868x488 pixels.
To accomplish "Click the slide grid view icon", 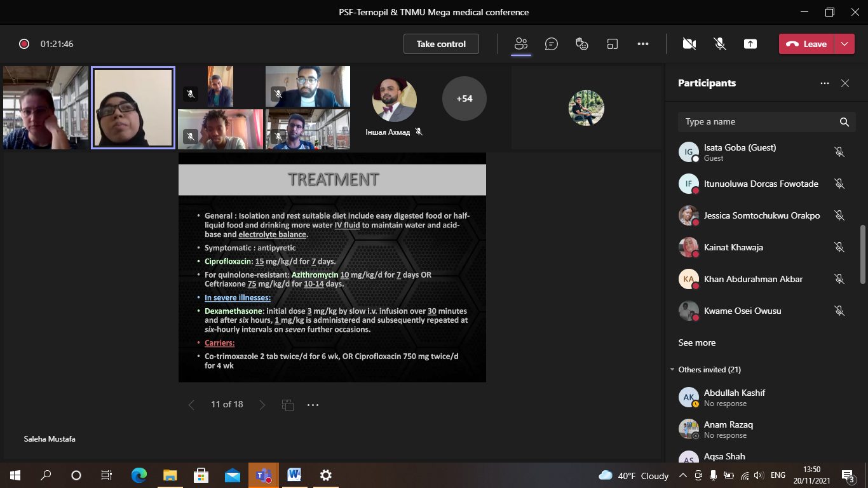I will [x=287, y=405].
